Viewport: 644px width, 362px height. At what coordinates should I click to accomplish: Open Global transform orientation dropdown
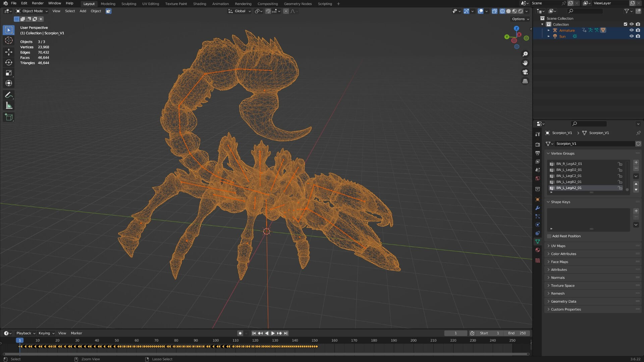coord(239,11)
